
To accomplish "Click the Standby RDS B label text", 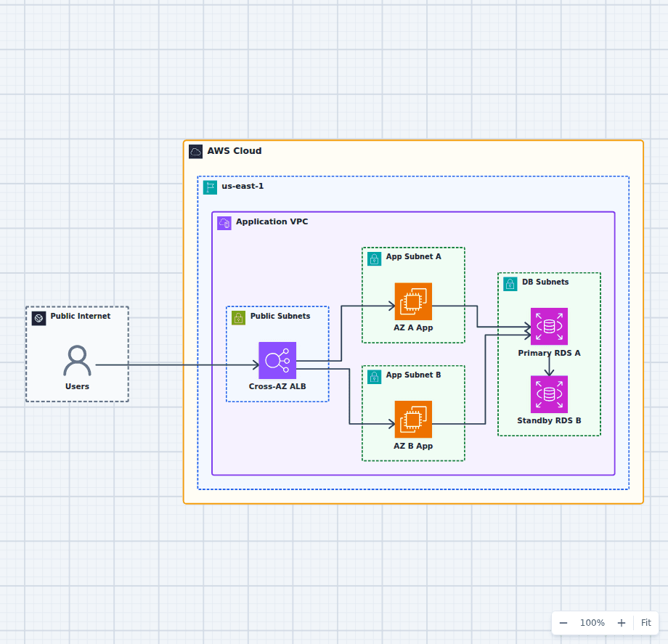I will 549,421.
